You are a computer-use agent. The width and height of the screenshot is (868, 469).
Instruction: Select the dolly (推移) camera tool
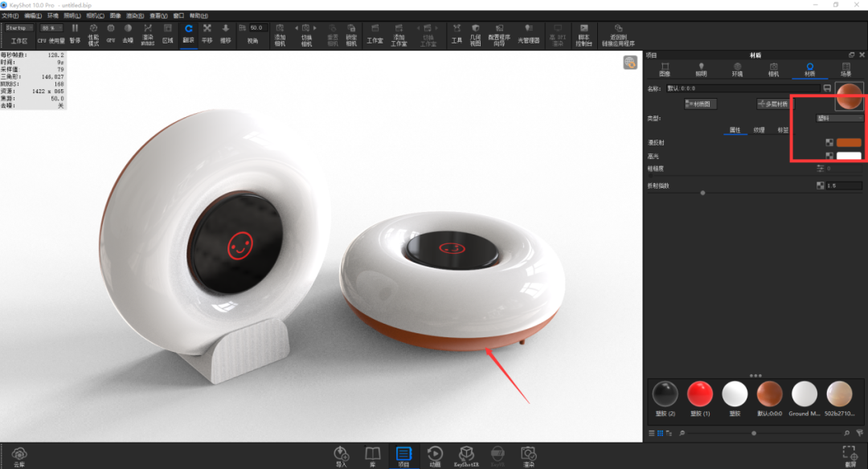pyautogui.click(x=225, y=33)
